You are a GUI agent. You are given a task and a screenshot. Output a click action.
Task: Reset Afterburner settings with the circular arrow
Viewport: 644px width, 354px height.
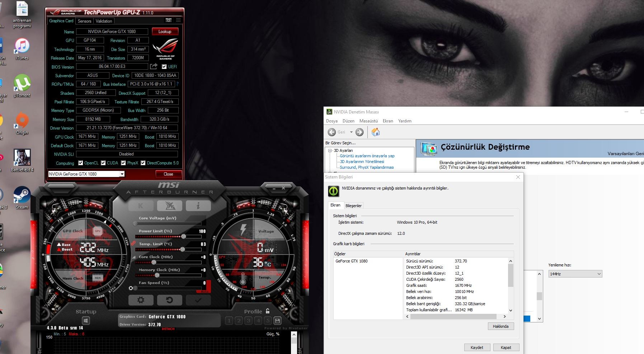[170, 300]
